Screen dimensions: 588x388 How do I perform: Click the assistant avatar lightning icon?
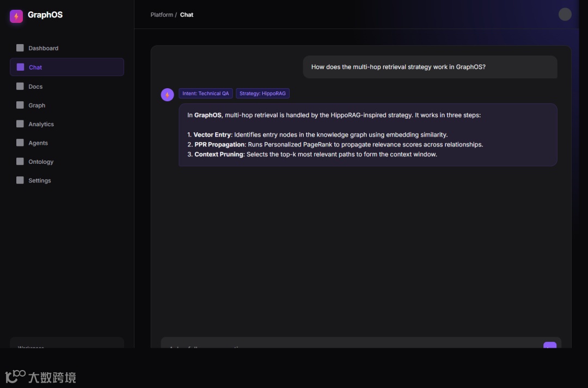click(x=167, y=95)
